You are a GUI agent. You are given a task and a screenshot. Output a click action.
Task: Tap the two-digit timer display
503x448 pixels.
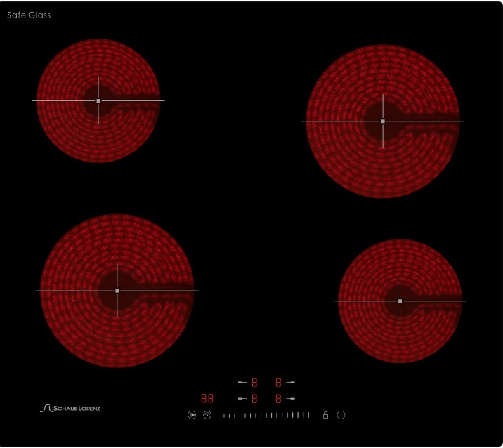(x=207, y=399)
